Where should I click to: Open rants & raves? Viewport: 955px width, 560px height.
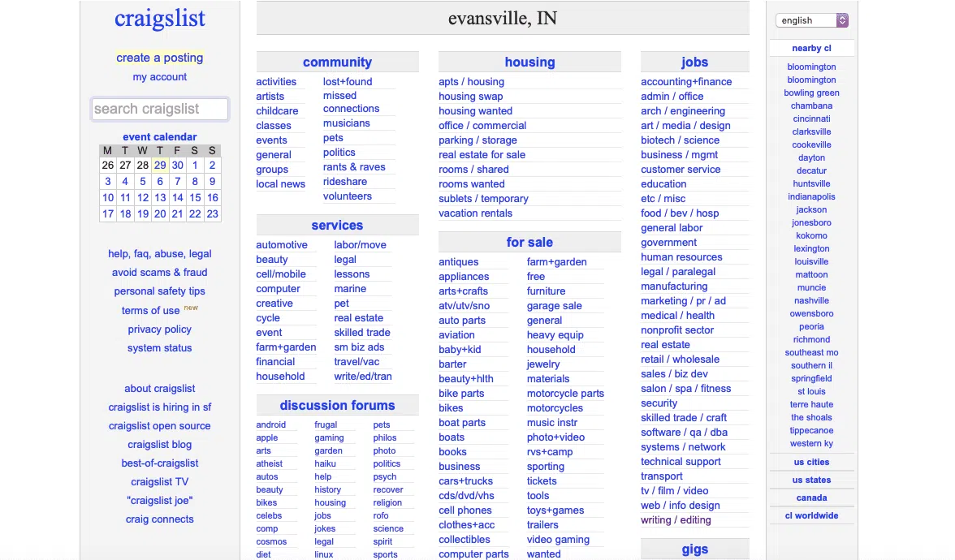click(354, 167)
